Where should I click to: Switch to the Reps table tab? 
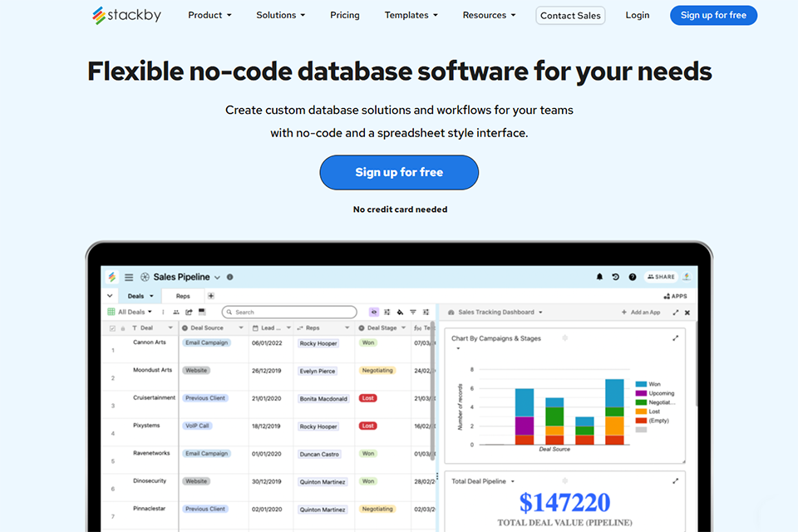click(x=183, y=296)
